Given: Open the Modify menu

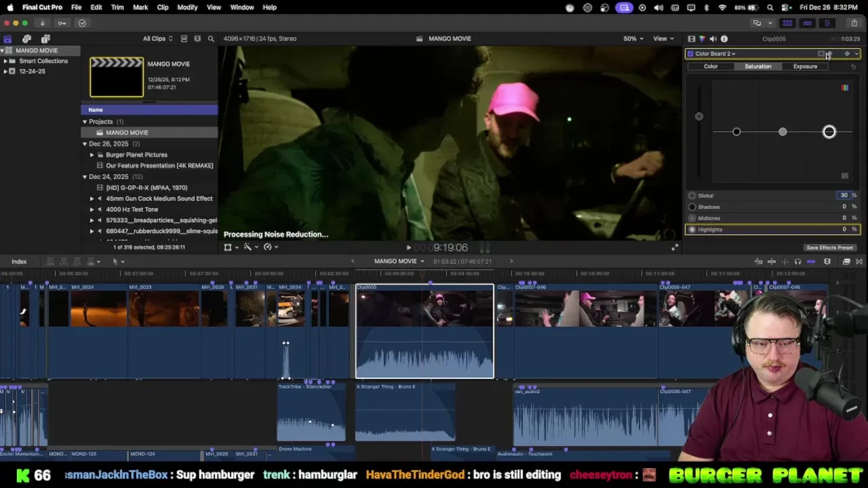Looking at the screenshot, I should (187, 7).
